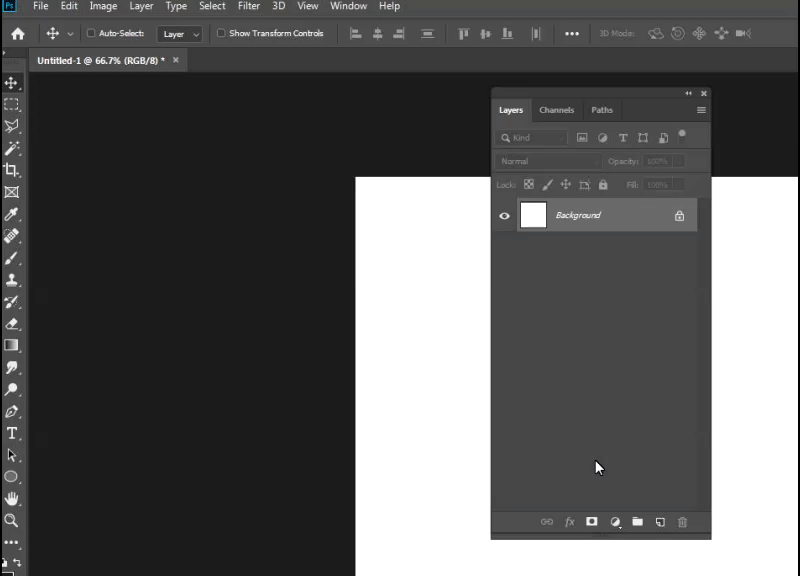
Task: Pick the Eraser tool
Action: pos(12,324)
